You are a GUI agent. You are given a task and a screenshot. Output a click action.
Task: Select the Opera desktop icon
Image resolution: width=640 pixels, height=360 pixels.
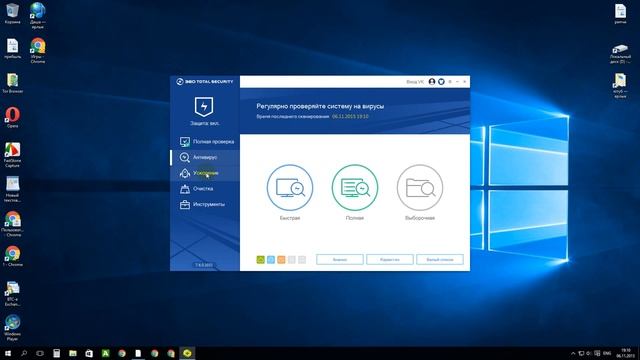(x=12, y=118)
